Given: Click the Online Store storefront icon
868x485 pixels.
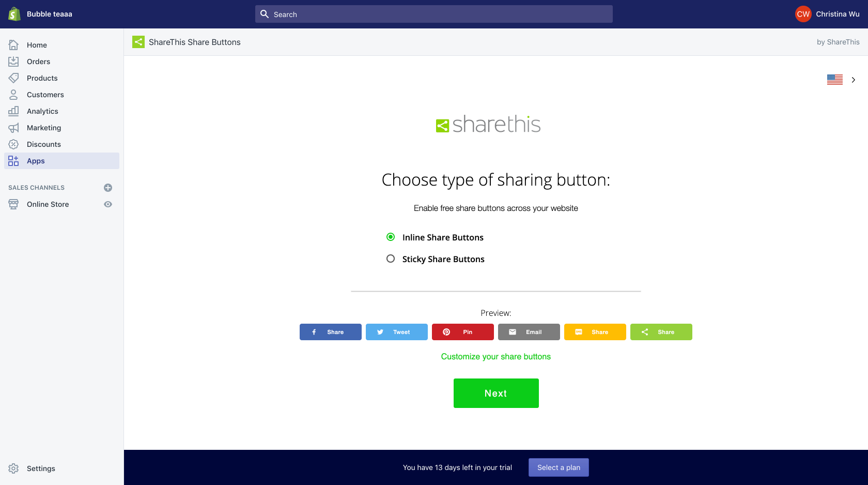Looking at the screenshot, I should point(13,204).
